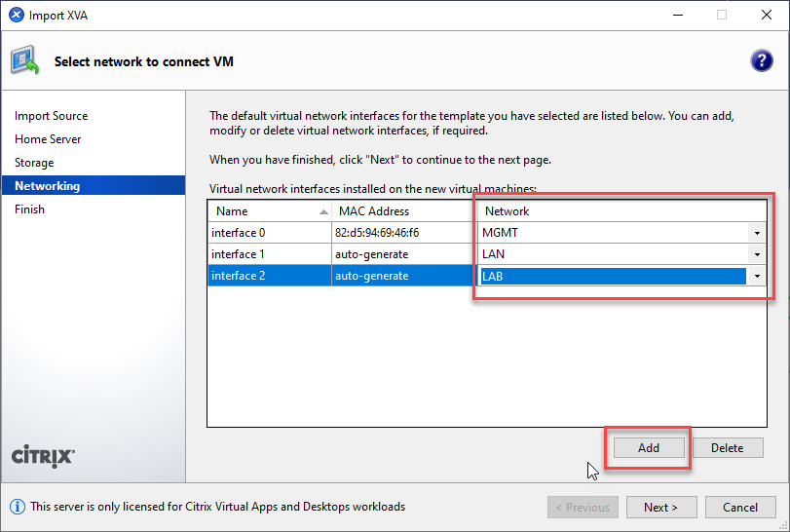Close the Import XVA window
This screenshot has height=532, width=790.
766,15
